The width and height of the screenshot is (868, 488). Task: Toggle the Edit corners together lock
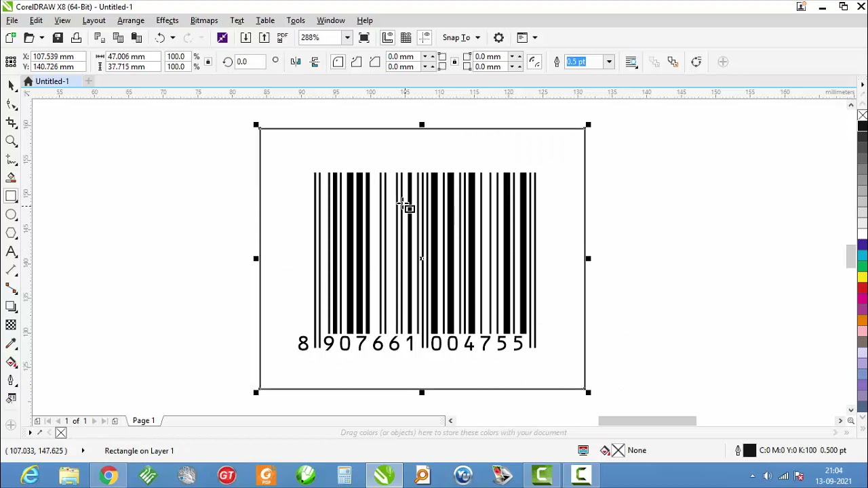pyautogui.click(x=454, y=62)
